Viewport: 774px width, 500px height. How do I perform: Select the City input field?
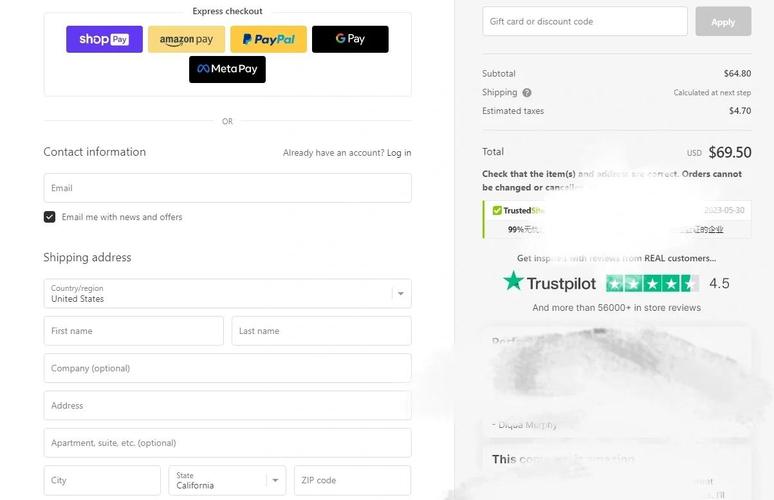tap(102, 480)
